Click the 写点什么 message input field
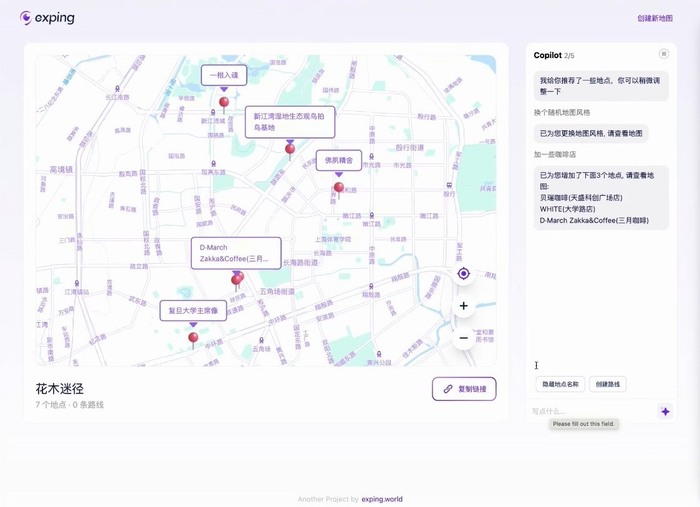 [593, 411]
